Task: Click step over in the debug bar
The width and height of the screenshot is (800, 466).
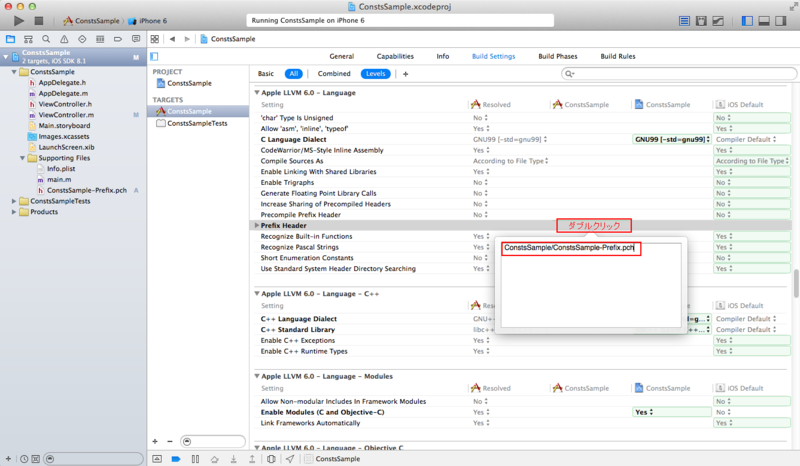Action: click(x=214, y=459)
